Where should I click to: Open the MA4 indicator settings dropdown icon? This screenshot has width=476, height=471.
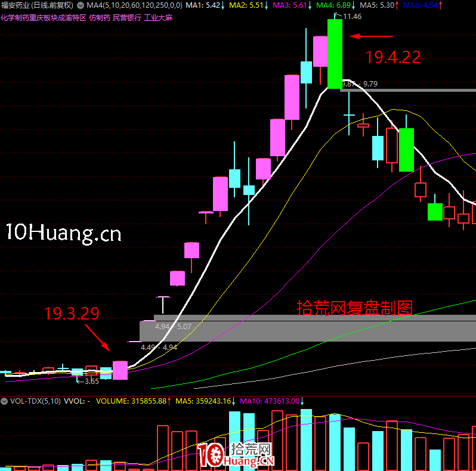click(81, 5)
